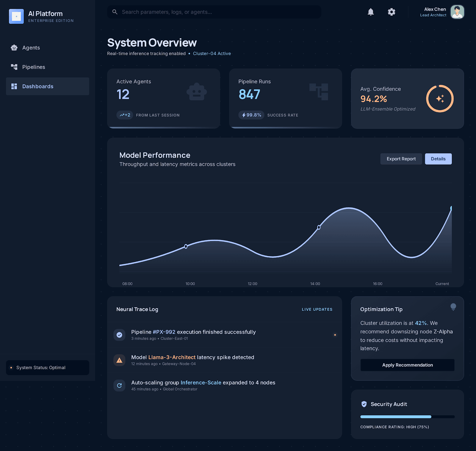This screenshot has height=451, width=476.
Task: Click the lightbulb icon in Optimization Tip
Action: click(x=453, y=307)
